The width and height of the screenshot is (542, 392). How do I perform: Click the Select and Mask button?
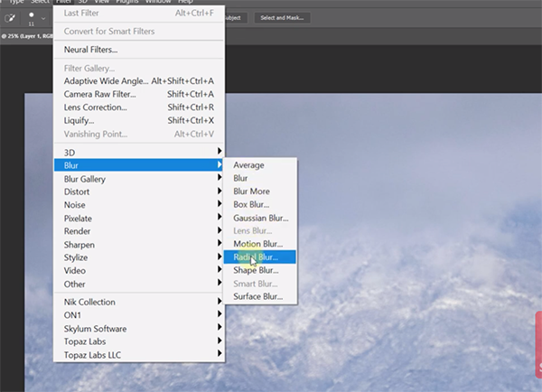[282, 18]
